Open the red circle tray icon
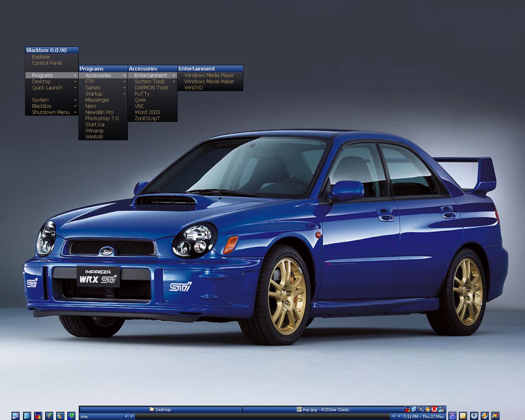This screenshot has height=420, width=525. [434, 409]
